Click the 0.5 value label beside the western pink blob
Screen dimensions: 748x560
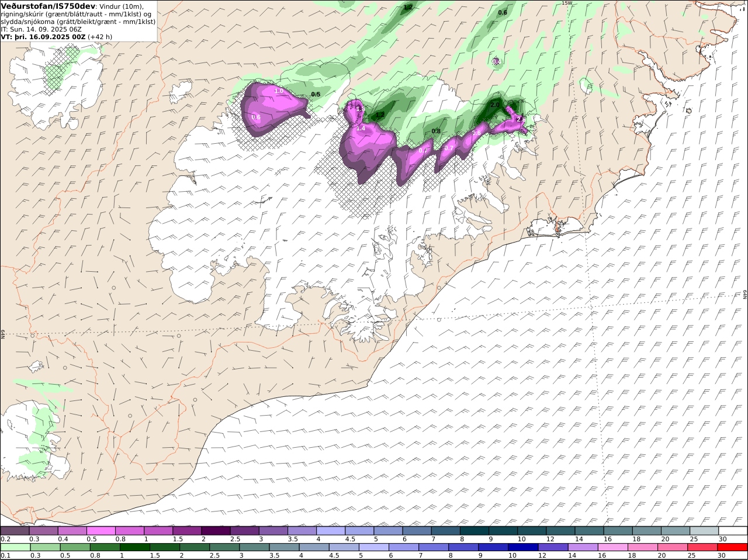tap(316, 94)
